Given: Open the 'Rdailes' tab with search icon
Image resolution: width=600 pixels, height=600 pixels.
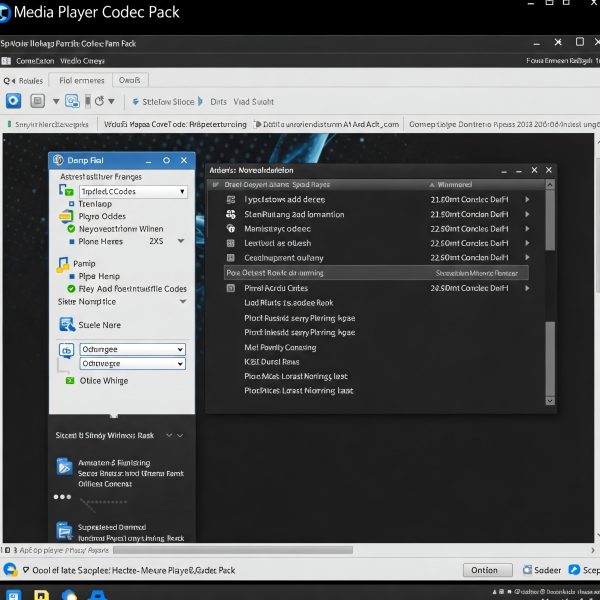Looking at the screenshot, I should (24, 81).
